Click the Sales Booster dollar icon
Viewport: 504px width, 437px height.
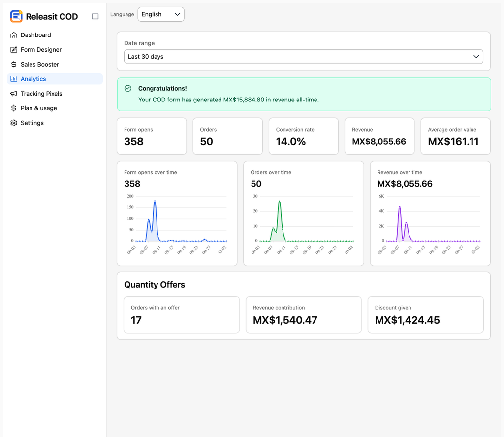click(13, 65)
